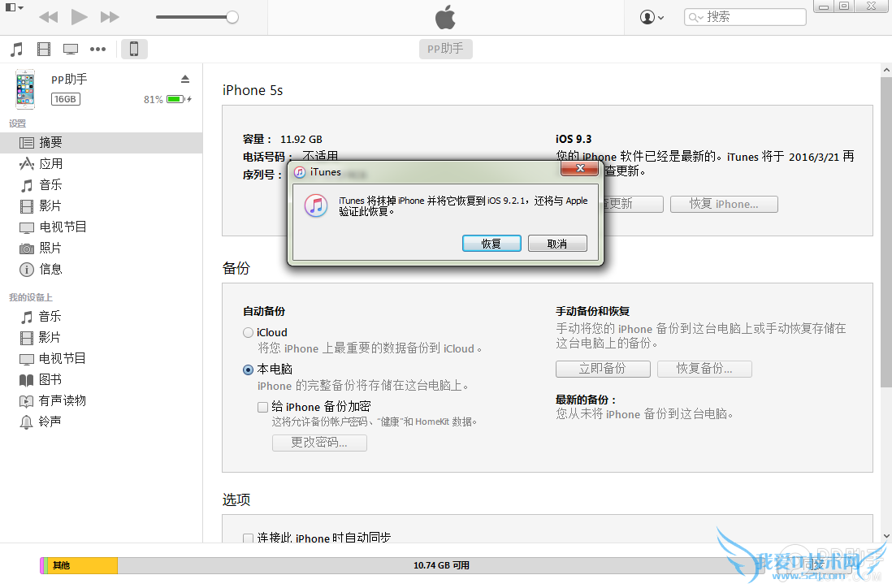
Task: Open the Movies library icon
Action: click(x=44, y=50)
